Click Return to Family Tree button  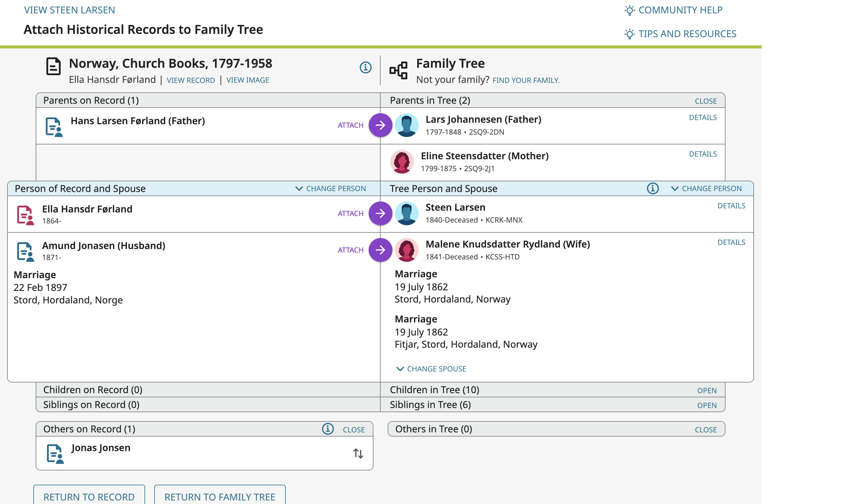219,497
